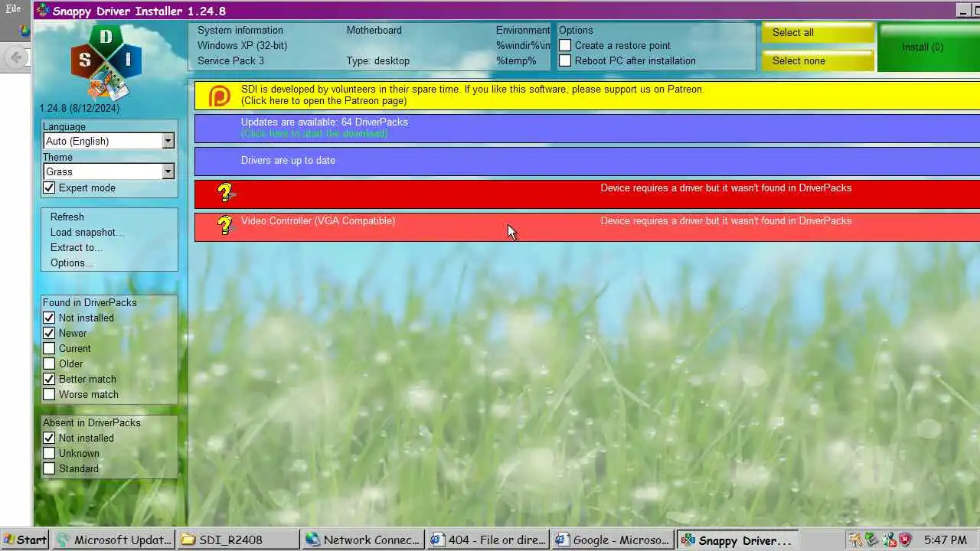The image size is (980, 551).
Task: Choose Extract to... menu item
Action: tap(77, 247)
